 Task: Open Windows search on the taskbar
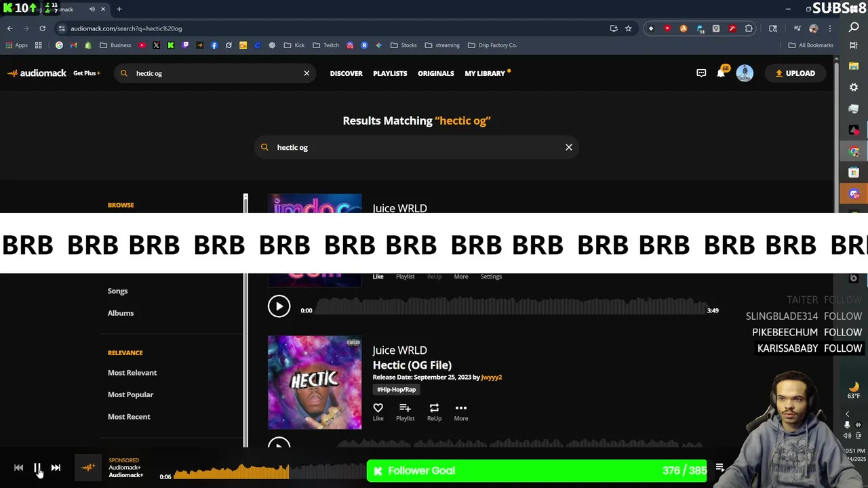click(x=854, y=28)
